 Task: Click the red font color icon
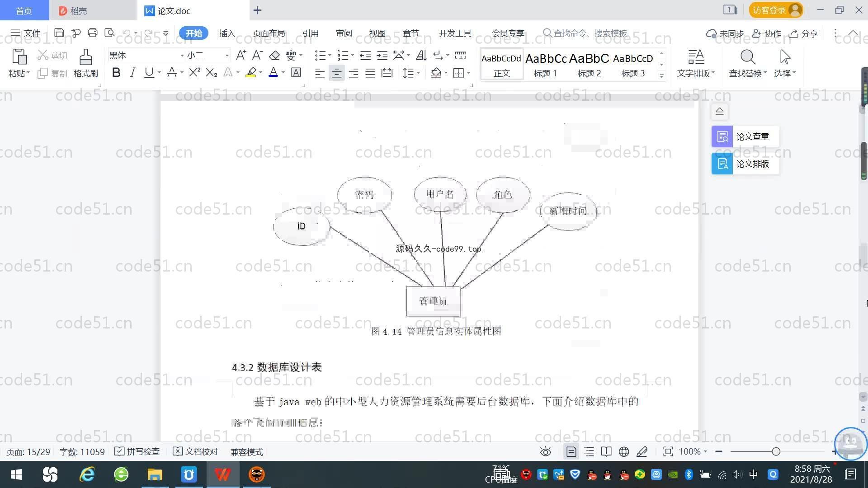(273, 73)
